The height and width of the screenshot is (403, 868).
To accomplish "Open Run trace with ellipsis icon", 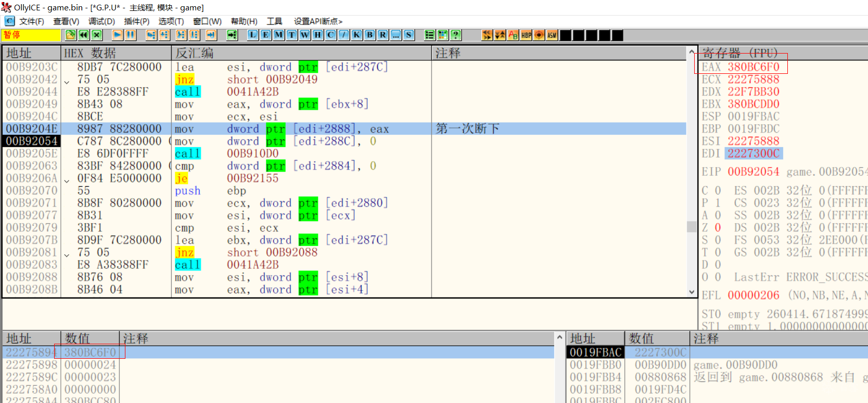I will click(x=396, y=35).
